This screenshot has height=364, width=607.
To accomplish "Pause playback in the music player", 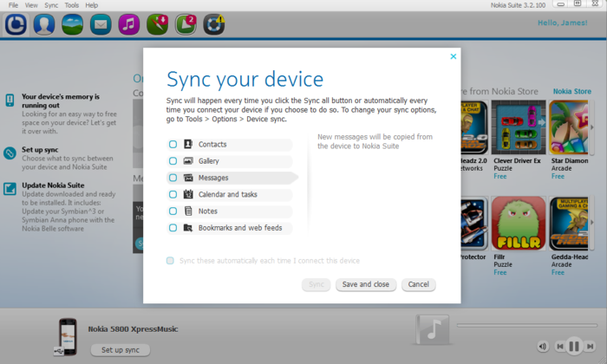I will (x=574, y=346).
